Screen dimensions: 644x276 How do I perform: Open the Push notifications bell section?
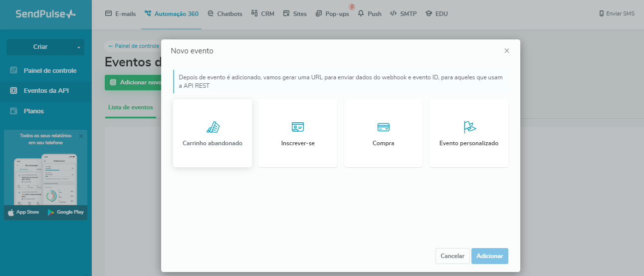point(370,14)
